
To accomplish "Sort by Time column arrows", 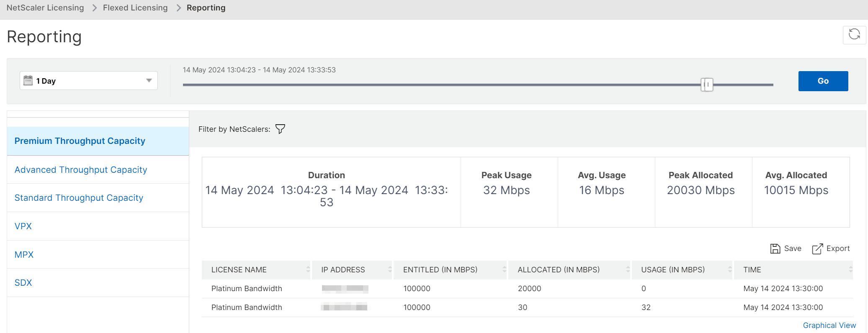I will [x=850, y=270].
